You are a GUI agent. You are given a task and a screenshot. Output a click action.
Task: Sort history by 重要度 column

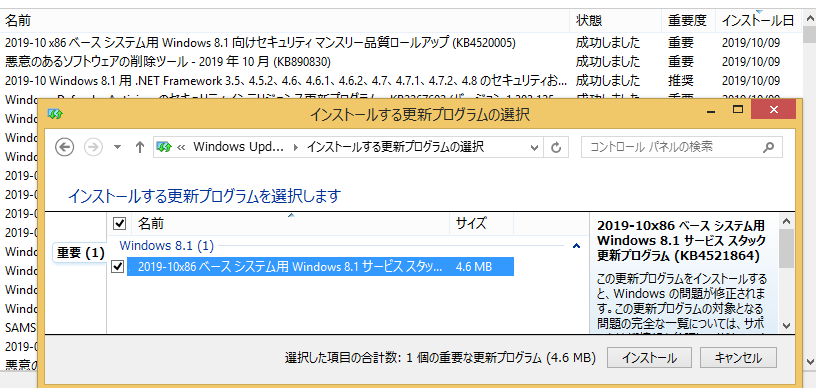688,21
